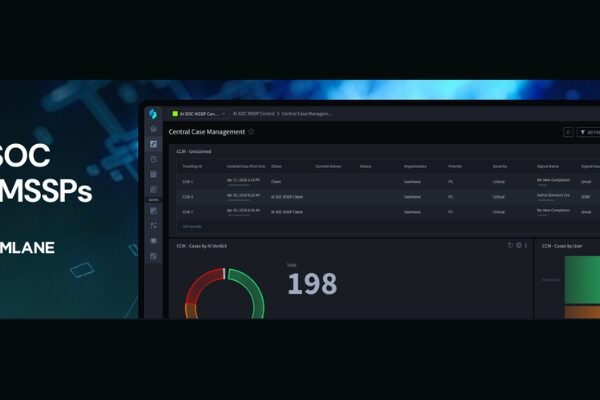Click the Central Case Management breadcrumb item
The image size is (600, 400).
pyautogui.click(x=307, y=114)
